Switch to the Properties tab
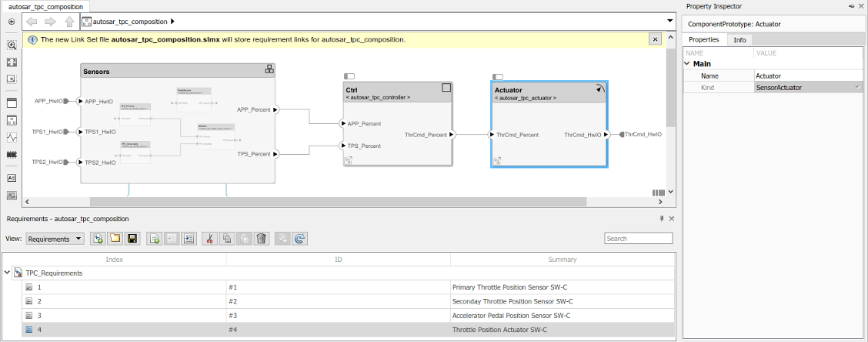Viewport: 868px width, 342px height. 703,39
